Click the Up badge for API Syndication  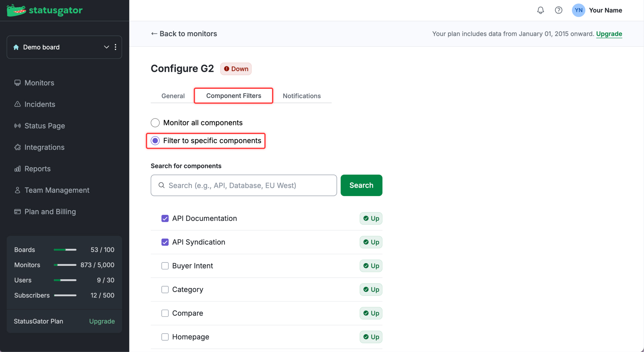coord(371,242)
